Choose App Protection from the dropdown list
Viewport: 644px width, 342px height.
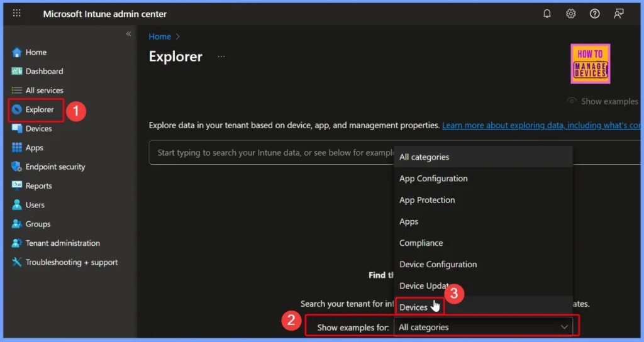(484, 200)
